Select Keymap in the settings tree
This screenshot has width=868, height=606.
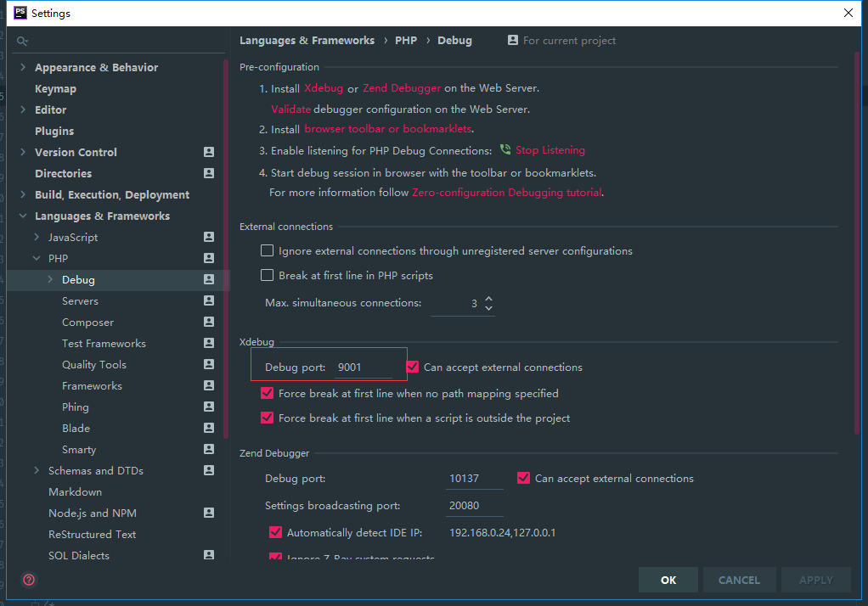click(55, 88)
